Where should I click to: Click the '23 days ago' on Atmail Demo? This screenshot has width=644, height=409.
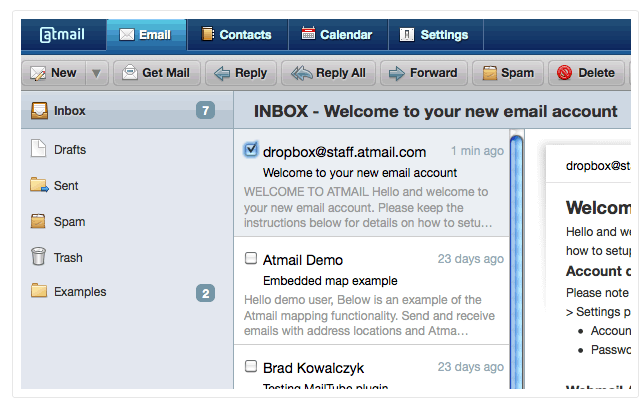pos(471,259)
